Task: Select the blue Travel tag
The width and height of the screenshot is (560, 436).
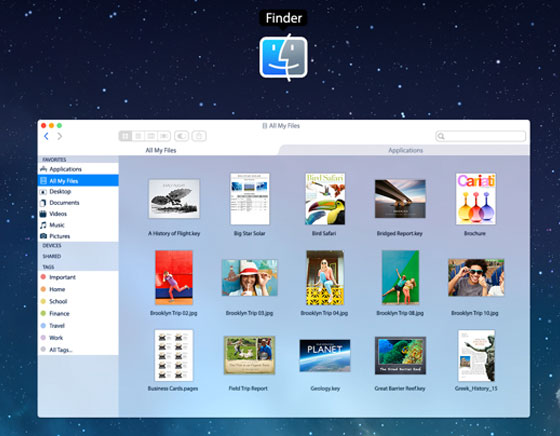Action: (78, 326)
